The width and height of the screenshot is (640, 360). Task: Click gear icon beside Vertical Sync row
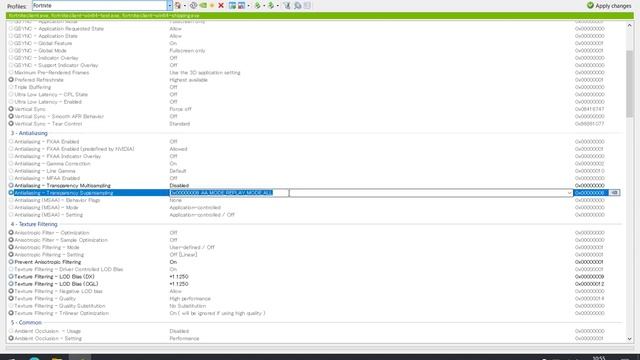[11, 109]
